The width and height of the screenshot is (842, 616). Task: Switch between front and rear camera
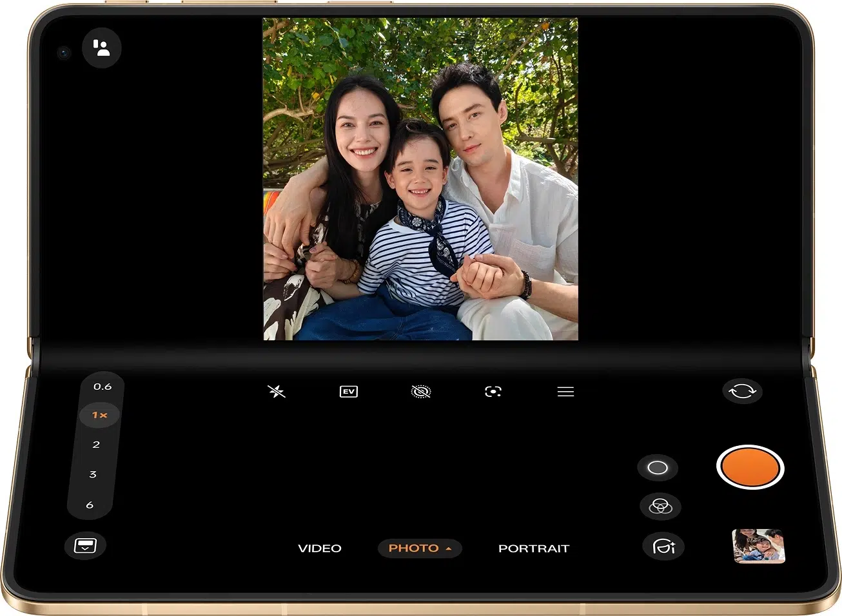coord(741,391)
